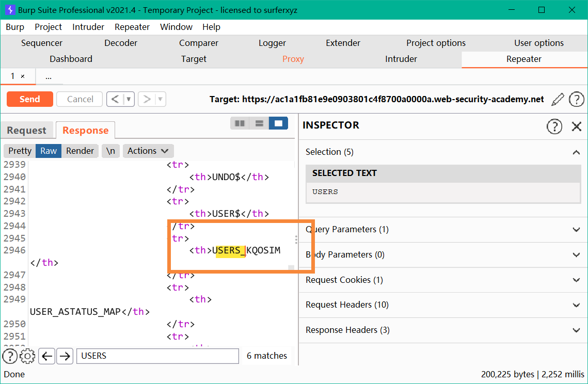Image resolution: width=588 pixels, height=384 pixels.
Task: Send the request with Send button
Action: pos(30,99)
